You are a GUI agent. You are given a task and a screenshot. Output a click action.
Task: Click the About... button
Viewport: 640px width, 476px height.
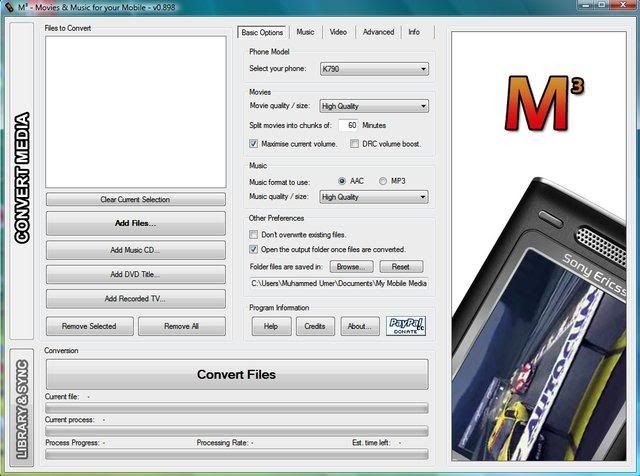pos(360,326)
